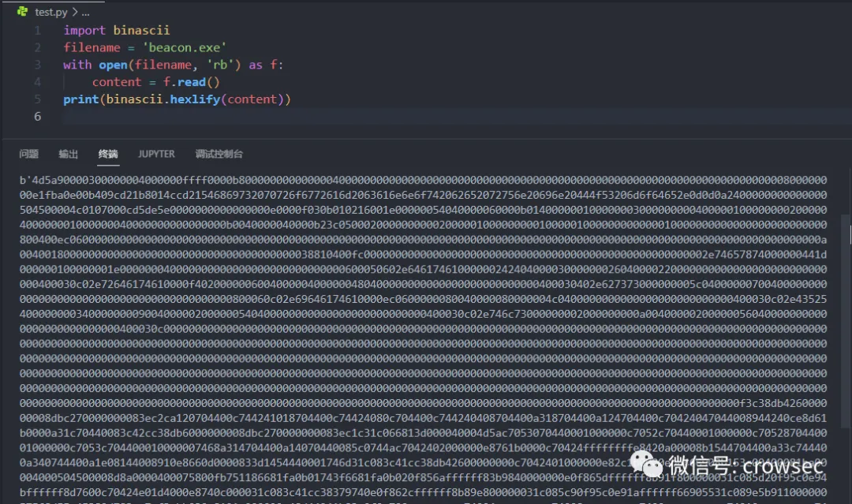
Task: Click terminal output line starting 00008dbc2700000
Action: (x=424, y=418)
